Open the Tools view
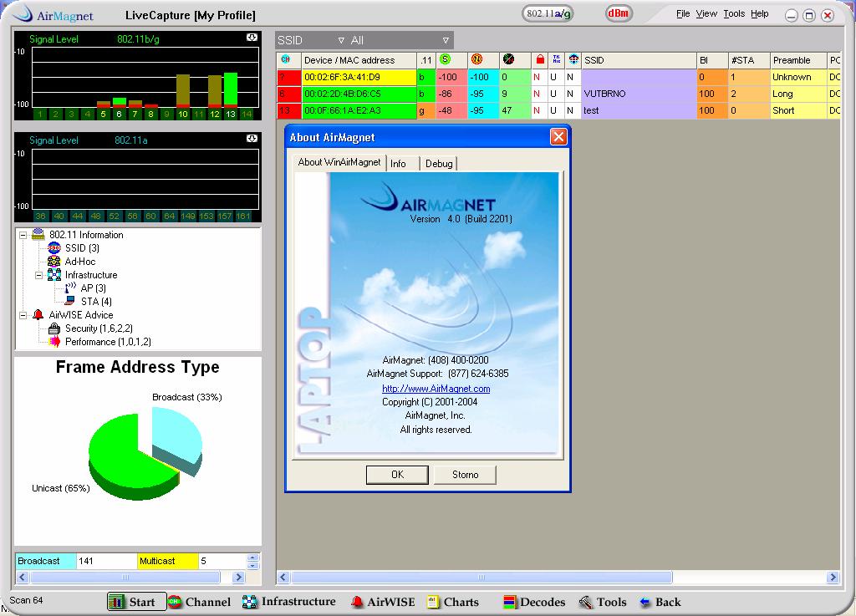The height and width of the screenshot is (616, 856). pos(603,602)
